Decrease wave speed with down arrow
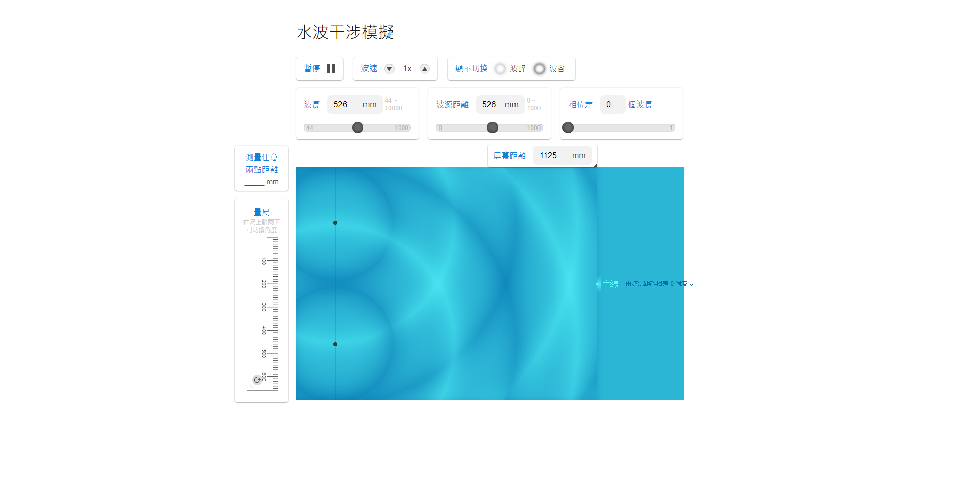Image resolution: width=980 pixels, height=481 pixels. tap(389, 69)
